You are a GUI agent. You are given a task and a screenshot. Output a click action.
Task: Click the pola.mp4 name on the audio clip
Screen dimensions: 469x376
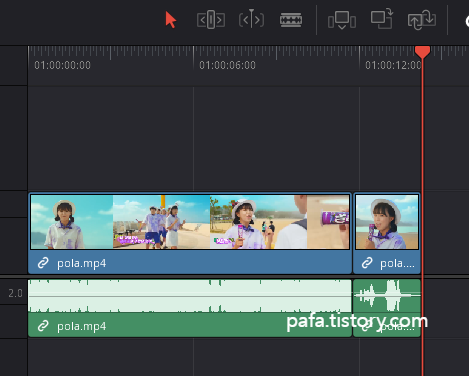(82, 326)
